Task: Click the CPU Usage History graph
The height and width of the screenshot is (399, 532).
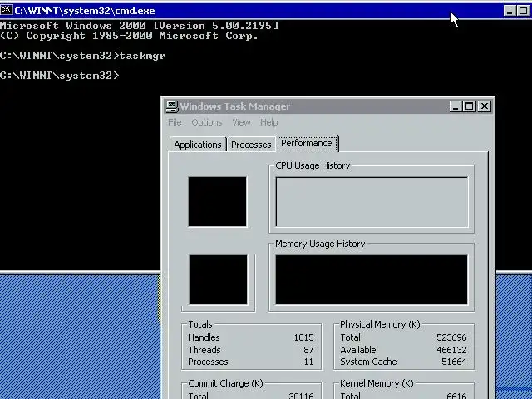Action: click(x=372, y=202)
